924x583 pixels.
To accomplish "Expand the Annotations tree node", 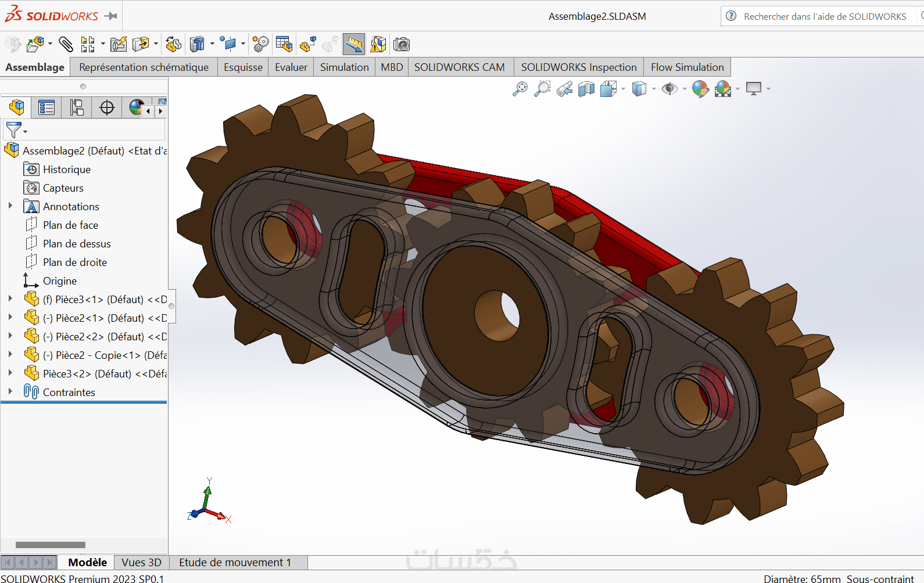I will [10, 206].
